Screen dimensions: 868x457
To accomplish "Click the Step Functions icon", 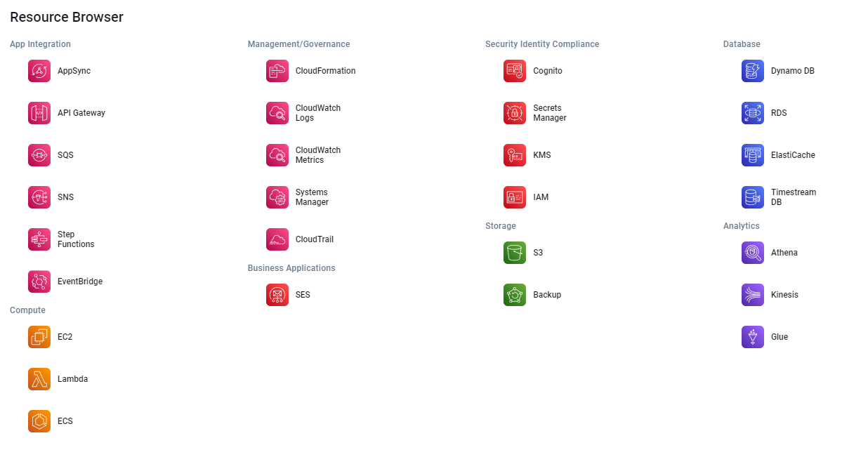I will [x=39, y=239].
